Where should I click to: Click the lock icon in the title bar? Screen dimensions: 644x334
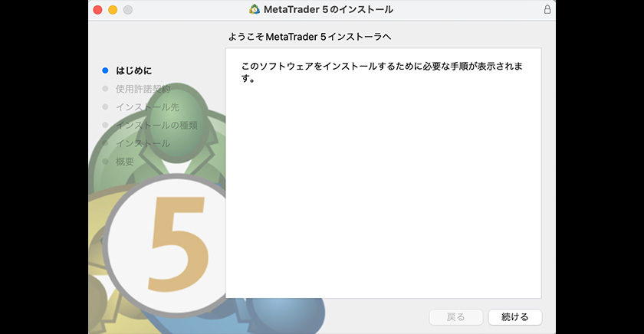click(x=547, y=9)
